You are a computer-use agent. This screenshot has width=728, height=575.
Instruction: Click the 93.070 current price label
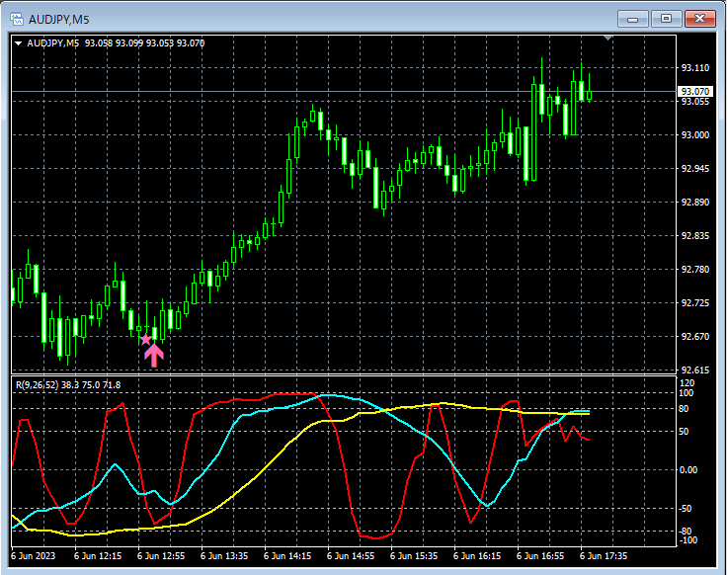(x=694, y=91)
